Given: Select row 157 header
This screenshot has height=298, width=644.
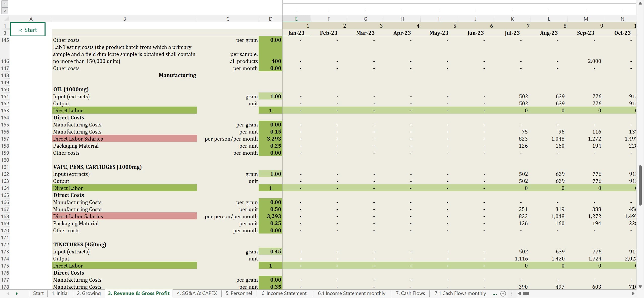Looking at the screenshot, I should pos(5,139).
